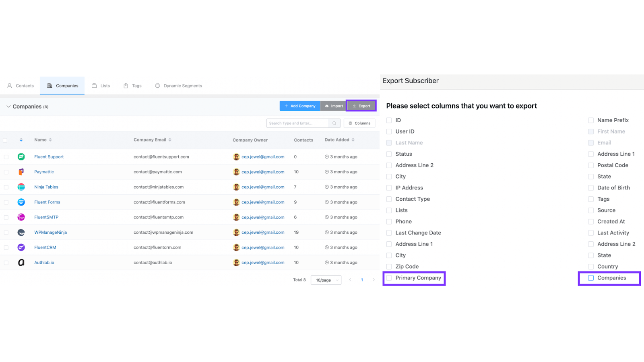This screenshot has width=644, height=362.
Task: Open the Ninja Tables company link
Action: (x=46, y=187)
